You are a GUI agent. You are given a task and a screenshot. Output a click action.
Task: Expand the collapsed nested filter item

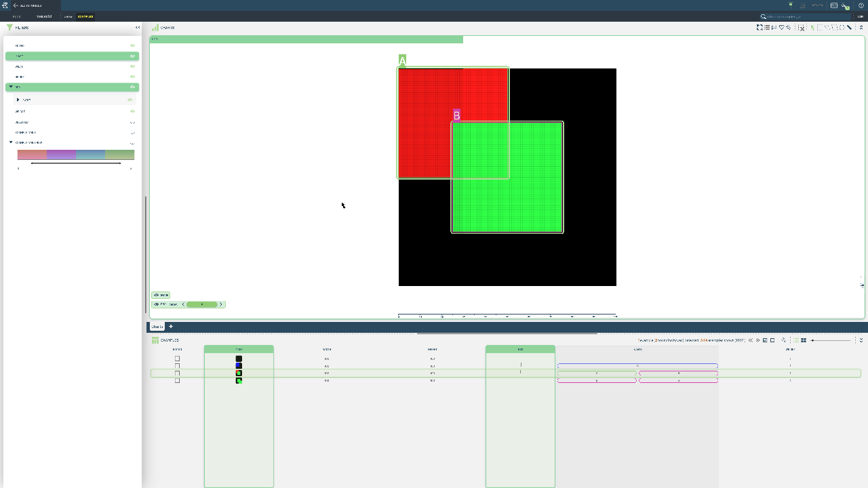coord(18,100)
